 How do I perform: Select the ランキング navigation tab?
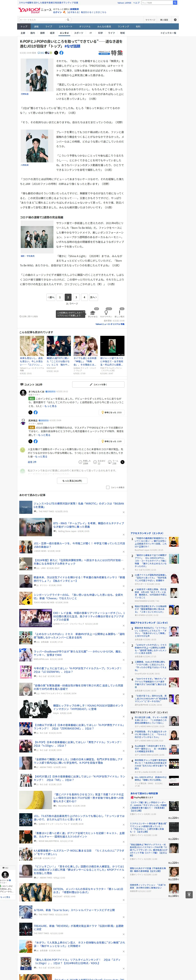click(123, 27)
